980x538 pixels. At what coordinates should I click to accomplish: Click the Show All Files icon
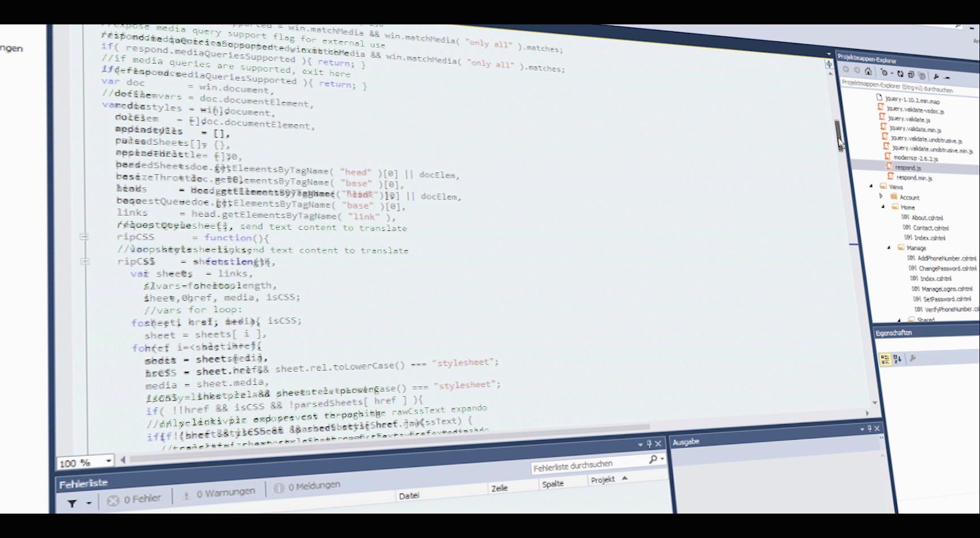click(x=922, y=75)
